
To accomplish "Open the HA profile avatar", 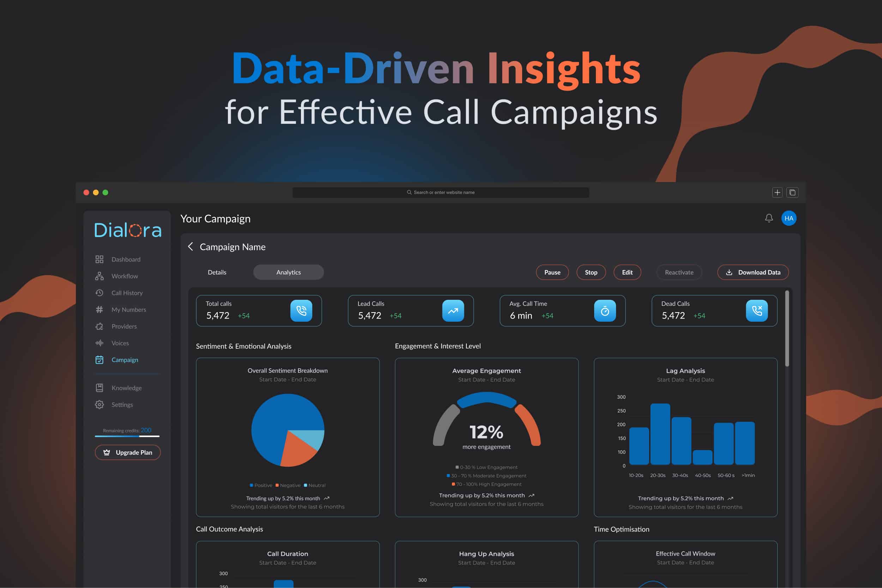I will [x=789, y=218].
